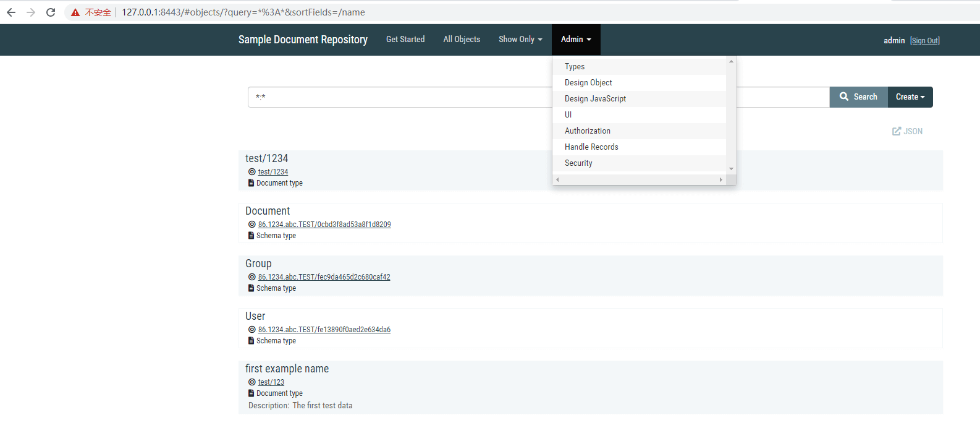980x446 pixels.
Task: Open the Create dropdown button
Action: [910, 97]
